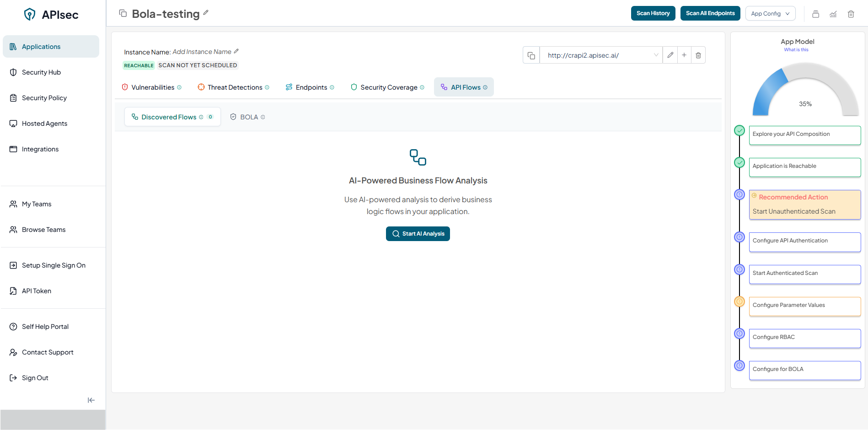Copy the instance URL
Screen dimensions: 868x430
531,55
